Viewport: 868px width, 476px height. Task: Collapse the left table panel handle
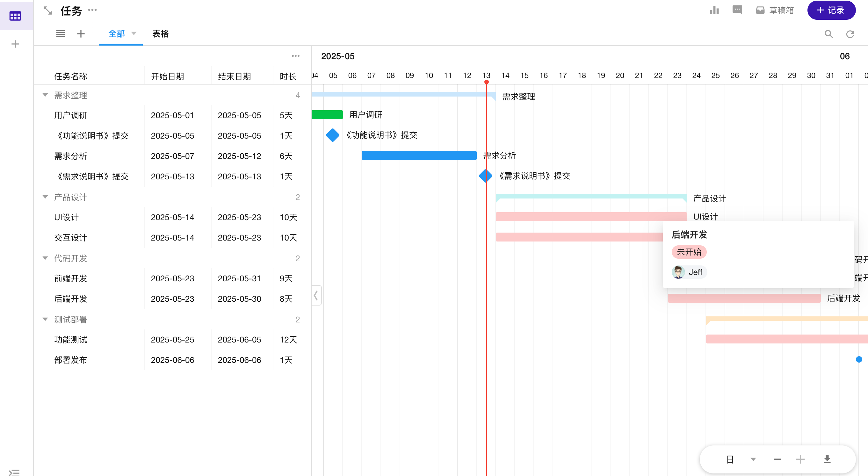point(316,295)
